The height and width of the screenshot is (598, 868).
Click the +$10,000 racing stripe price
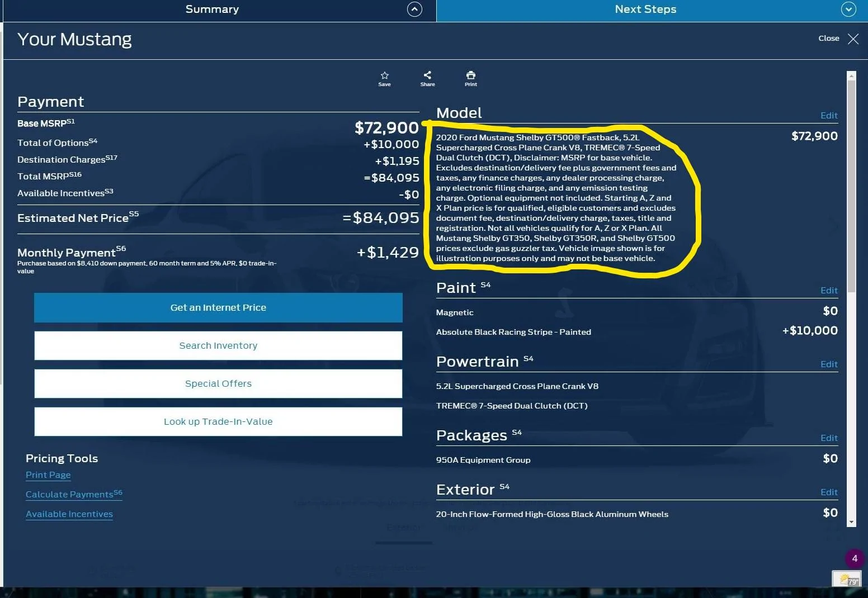click(810, 330)
